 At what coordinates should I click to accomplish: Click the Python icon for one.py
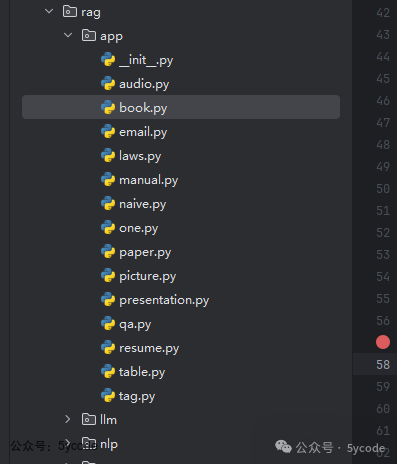(x=108, y=228)
